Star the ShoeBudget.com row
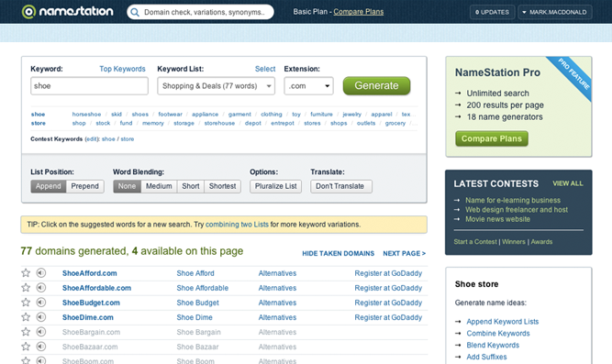 coord(26,303)
